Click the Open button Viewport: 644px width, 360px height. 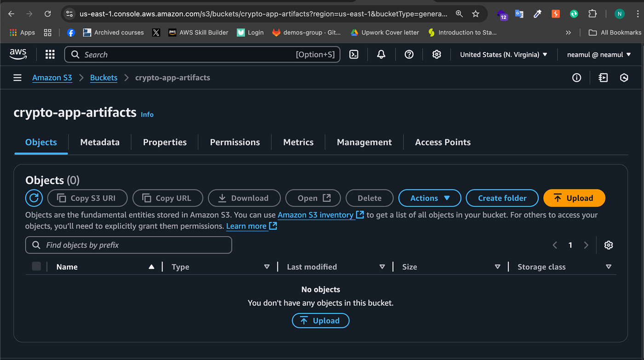point(313,198)
